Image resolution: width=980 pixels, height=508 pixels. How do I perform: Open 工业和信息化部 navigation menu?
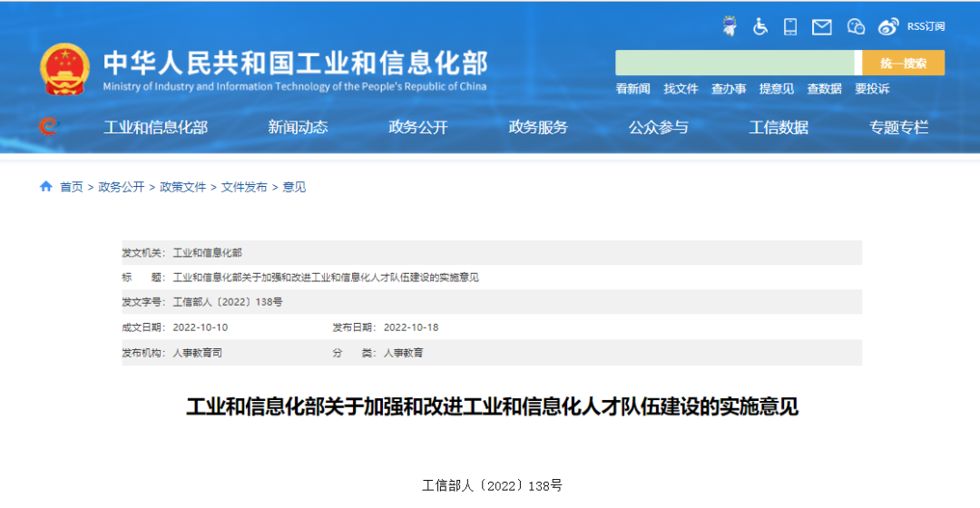point(155,128)
